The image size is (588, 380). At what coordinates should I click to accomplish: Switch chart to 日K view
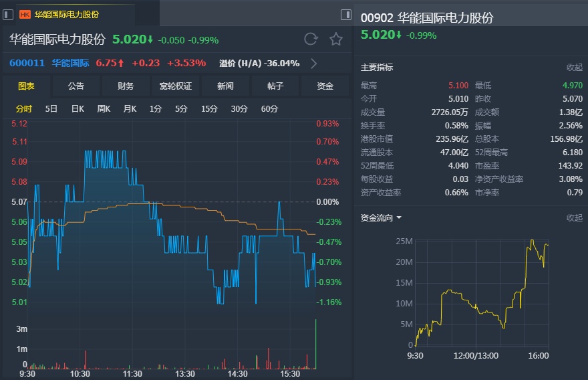click(x=78, y=109)
